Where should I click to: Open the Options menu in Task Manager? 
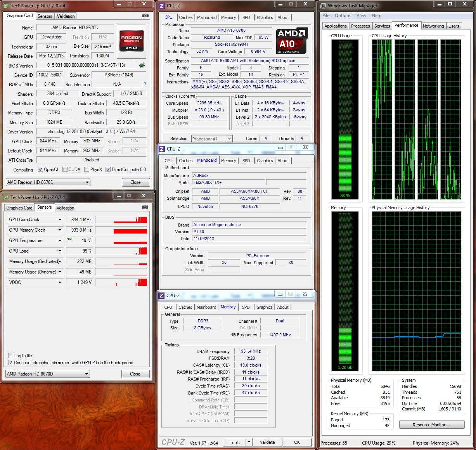pos(343,16)
